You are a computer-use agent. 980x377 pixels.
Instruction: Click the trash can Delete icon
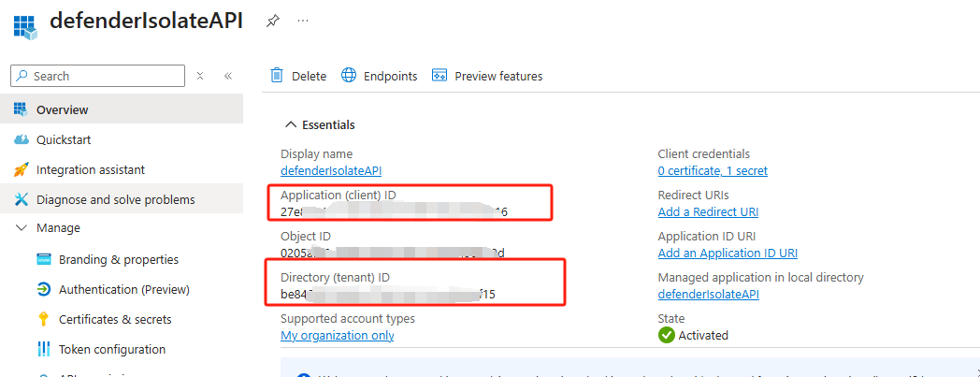(x=276, y=76)
